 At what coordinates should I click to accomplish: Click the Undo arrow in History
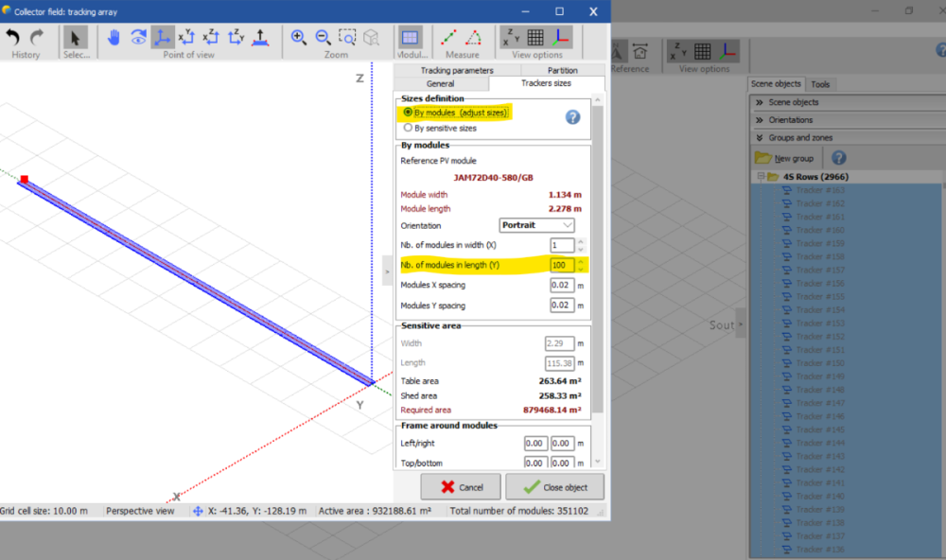(13, 37)
